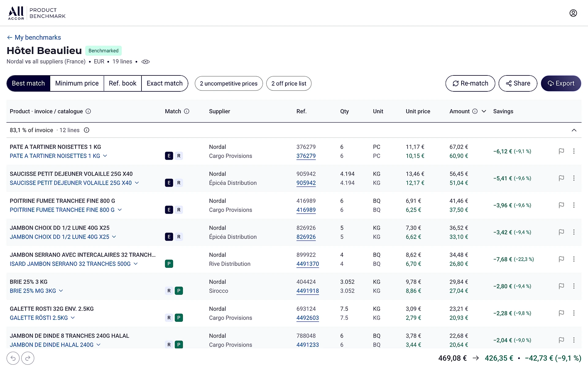Click the total savings −42,73 € figure
Viewport: 588px width, 368px height.
[553, 358]
